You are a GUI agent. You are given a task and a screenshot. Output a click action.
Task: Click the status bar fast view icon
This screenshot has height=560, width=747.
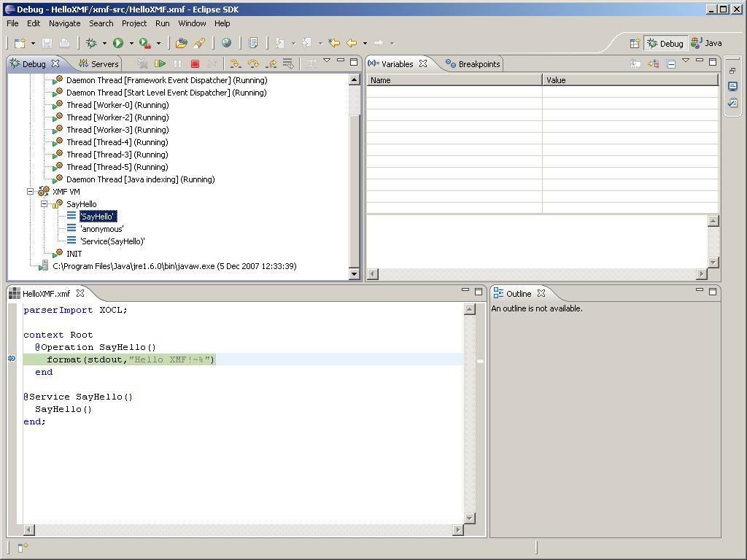pyautogui.click(x=23, y=547)
